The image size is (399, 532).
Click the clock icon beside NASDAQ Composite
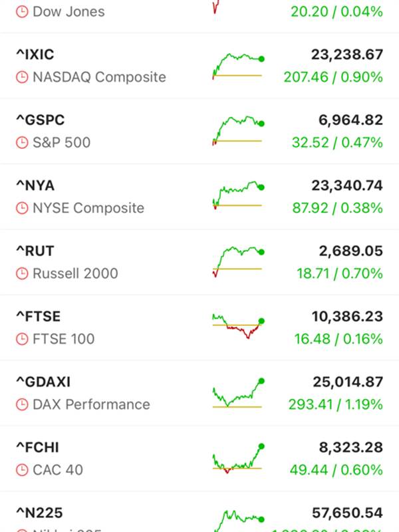click(x=23, y=77)
